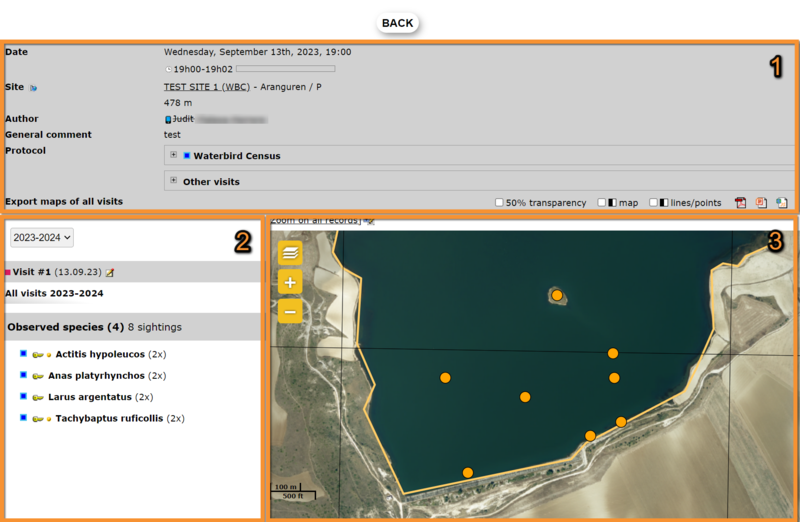Zoom in with the map plus button
This screenshot has width=800, height=522.
(x=290, y=282)
